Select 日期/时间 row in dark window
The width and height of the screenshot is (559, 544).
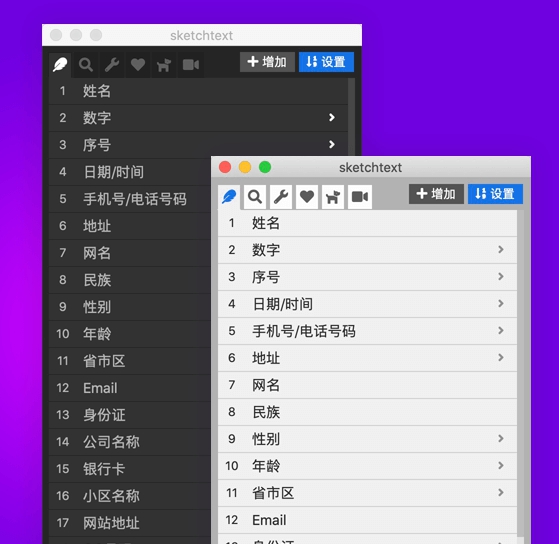coord(130,172)
